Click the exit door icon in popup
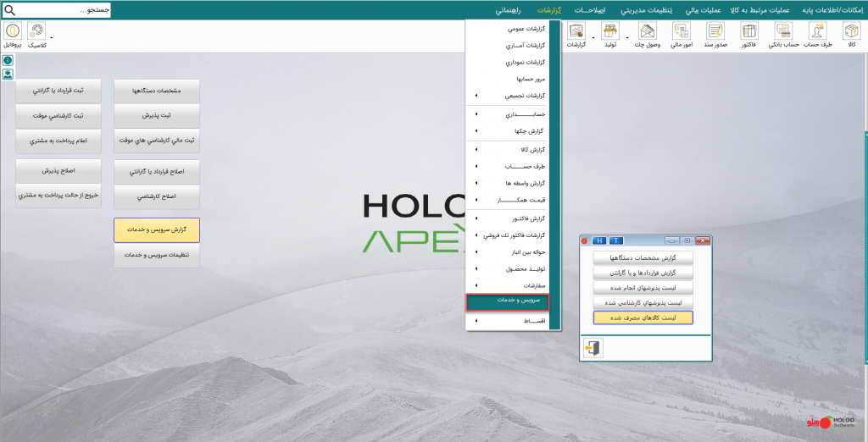 (x=593, y=348)
